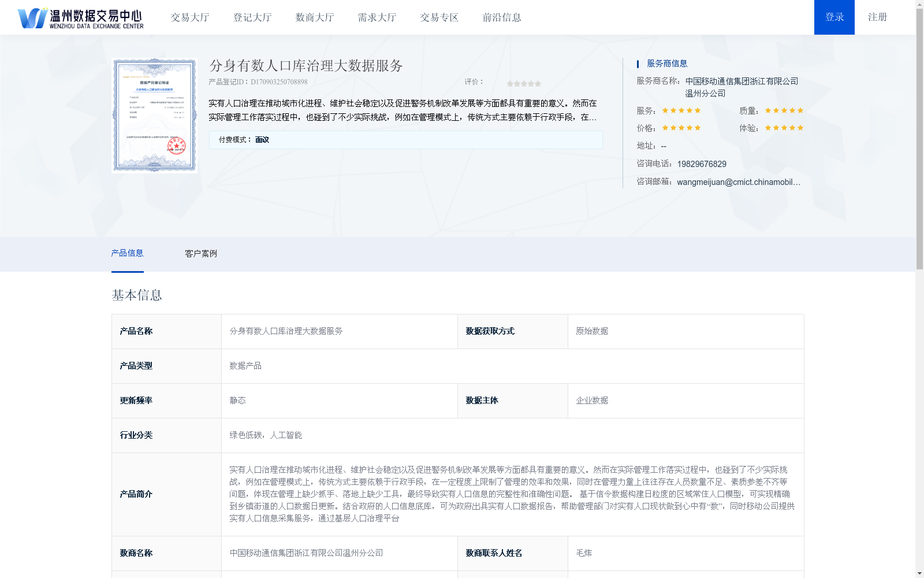Click the 注册 register link
The height and width of the screenshot is (578, 924).
pyautogui.click(x=877, y=17)
